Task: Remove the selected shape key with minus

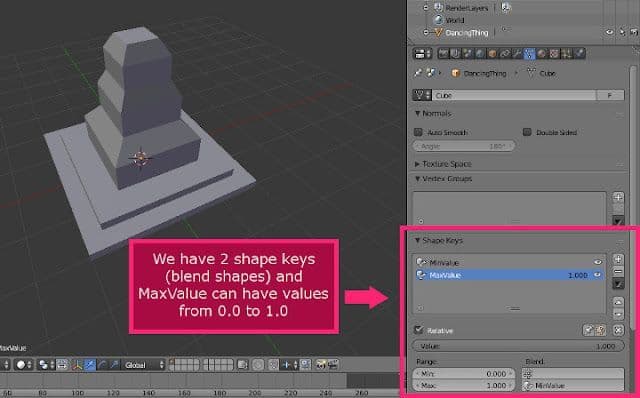Action: 618,271
